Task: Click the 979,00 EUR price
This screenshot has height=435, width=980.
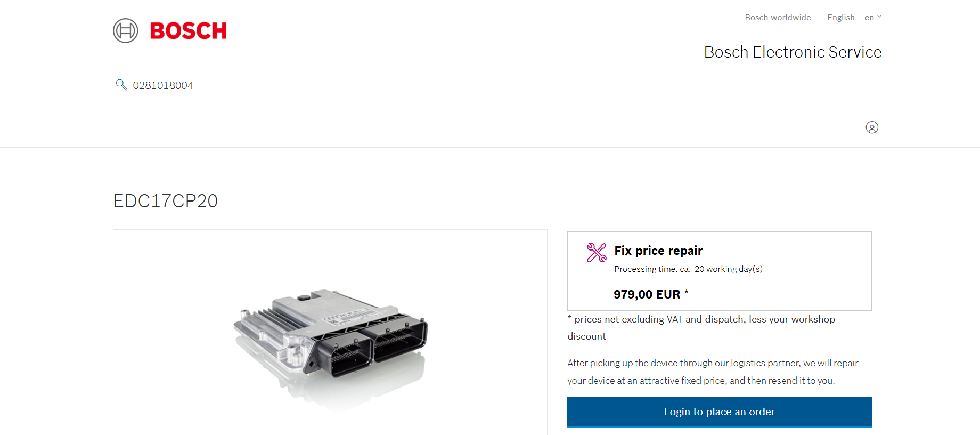Action: (x=647, y=294)
